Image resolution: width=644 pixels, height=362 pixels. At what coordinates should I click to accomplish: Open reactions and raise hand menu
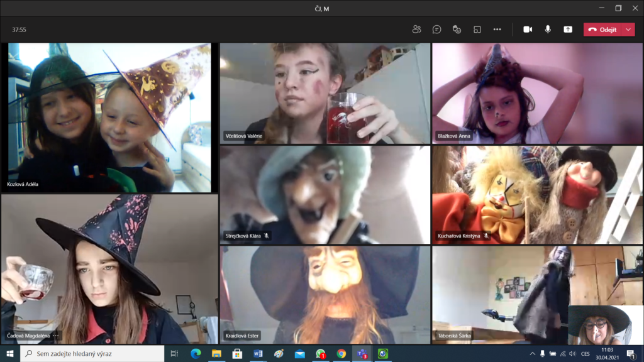[x=457, y=30]
